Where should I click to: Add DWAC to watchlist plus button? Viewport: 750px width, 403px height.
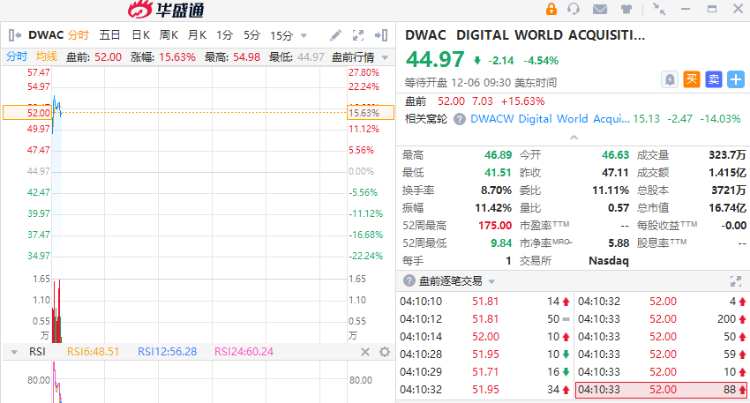(736, 79)
